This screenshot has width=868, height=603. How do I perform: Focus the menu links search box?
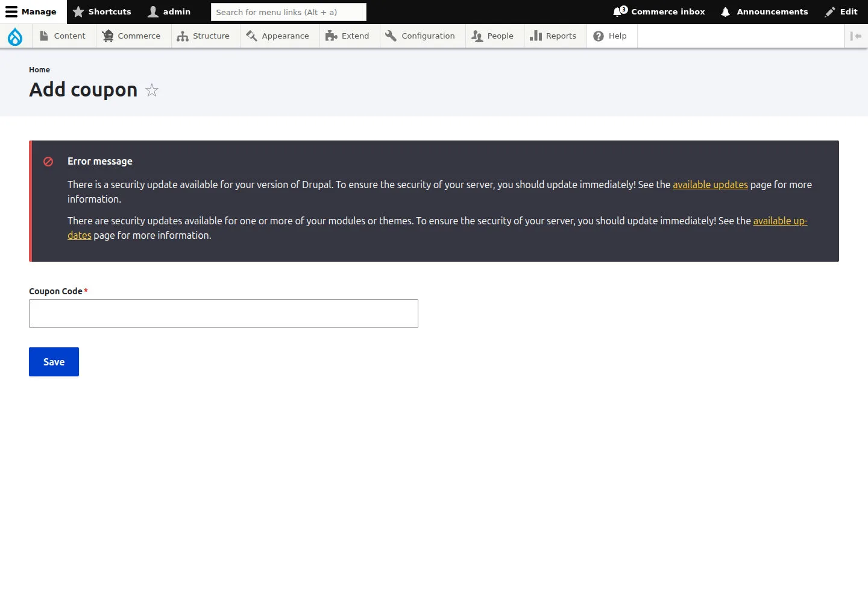coord(289,12)
